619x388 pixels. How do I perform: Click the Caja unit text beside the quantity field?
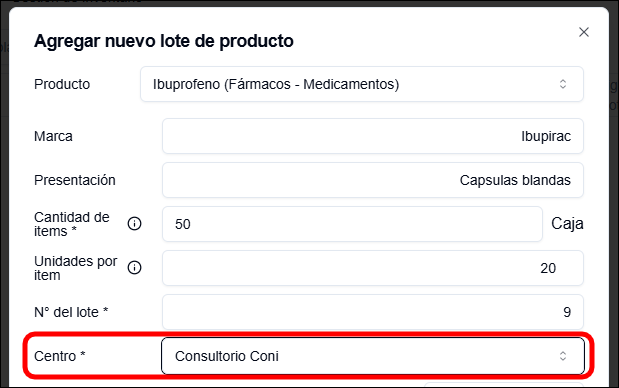pos(567,224)
